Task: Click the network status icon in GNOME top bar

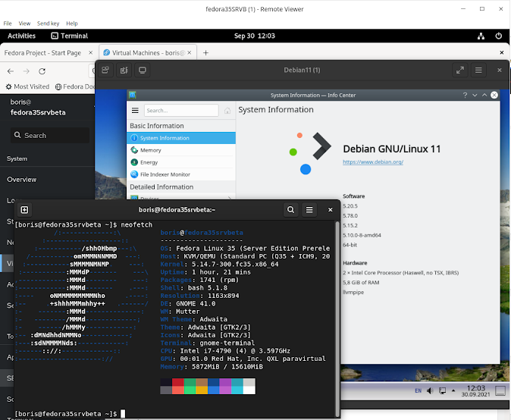Action: click(481, 36)
